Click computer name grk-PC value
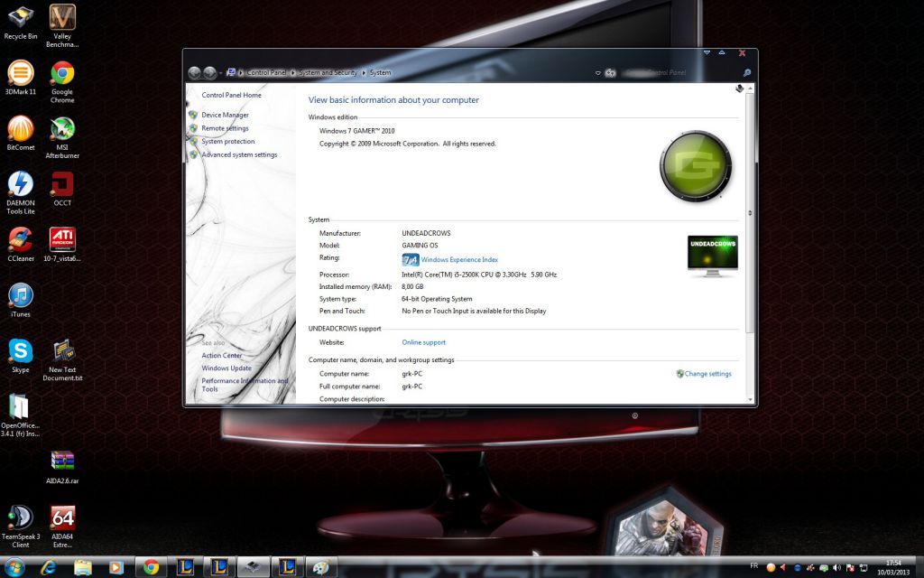 click(411, 374)
